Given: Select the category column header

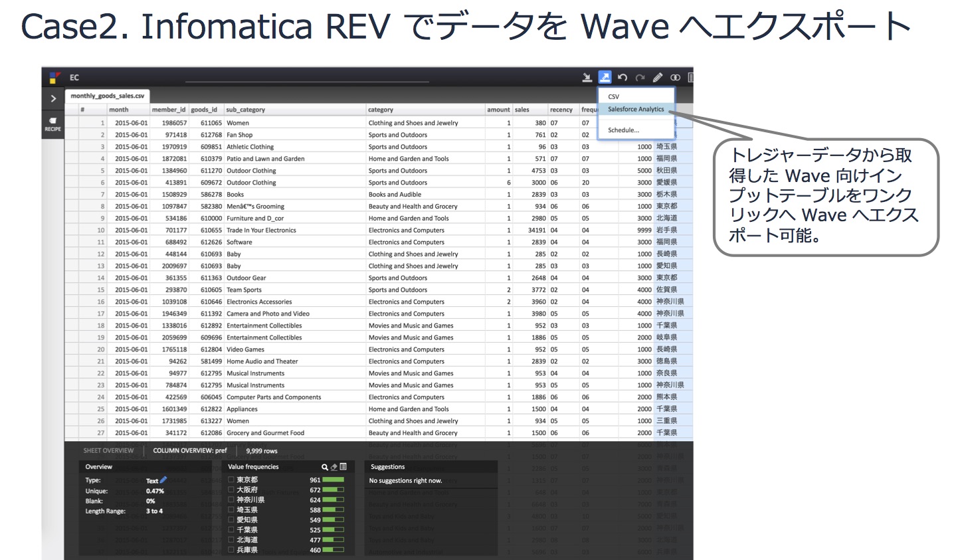Looking at the screenshot, I should pyautogui.click(x=426, y=110).
